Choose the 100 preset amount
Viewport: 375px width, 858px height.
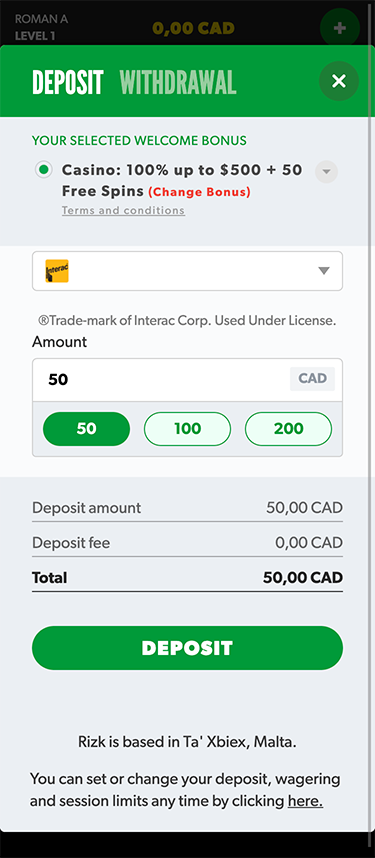(x=187, y=429)
